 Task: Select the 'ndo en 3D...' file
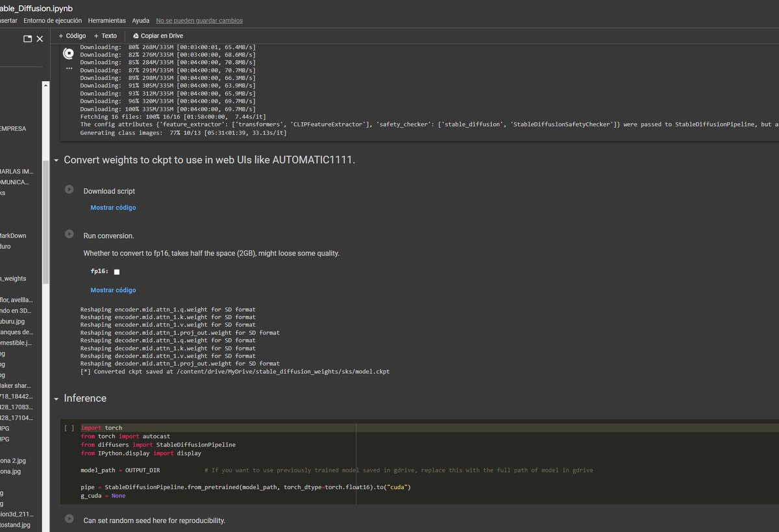16,311
